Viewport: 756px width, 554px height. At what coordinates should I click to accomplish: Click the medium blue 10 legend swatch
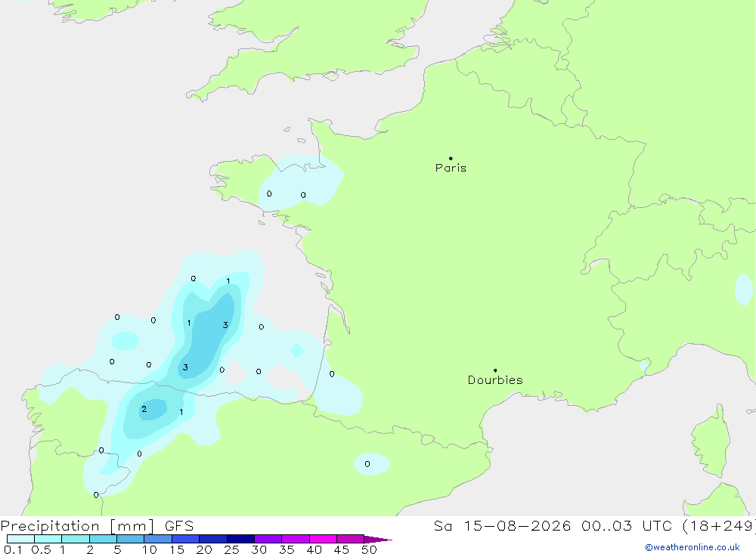pos(158,539)
